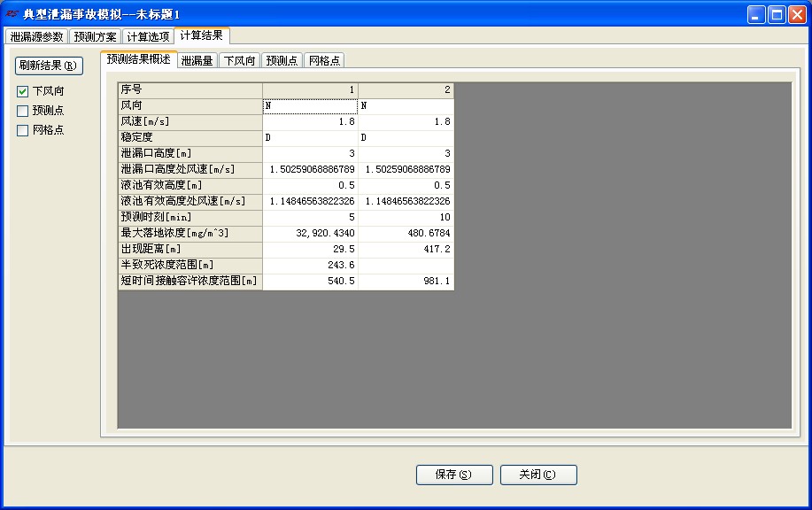Viewport: 812px width, 510px height.
Task: Select the 出现距离 value 417.2
Action: click(406, 249)
